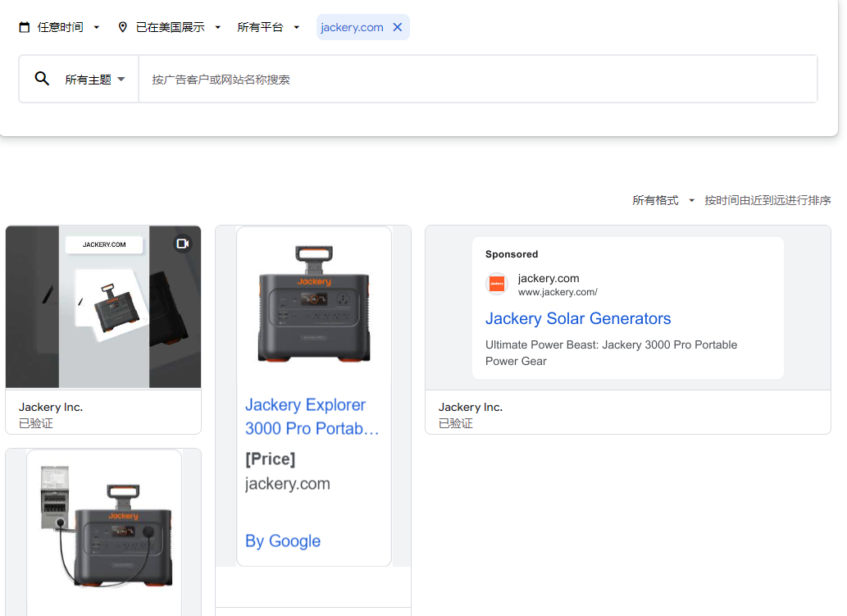Open the Jackery Solar Generators link
The width and height of the screenshot is (847, 616).
578,318
